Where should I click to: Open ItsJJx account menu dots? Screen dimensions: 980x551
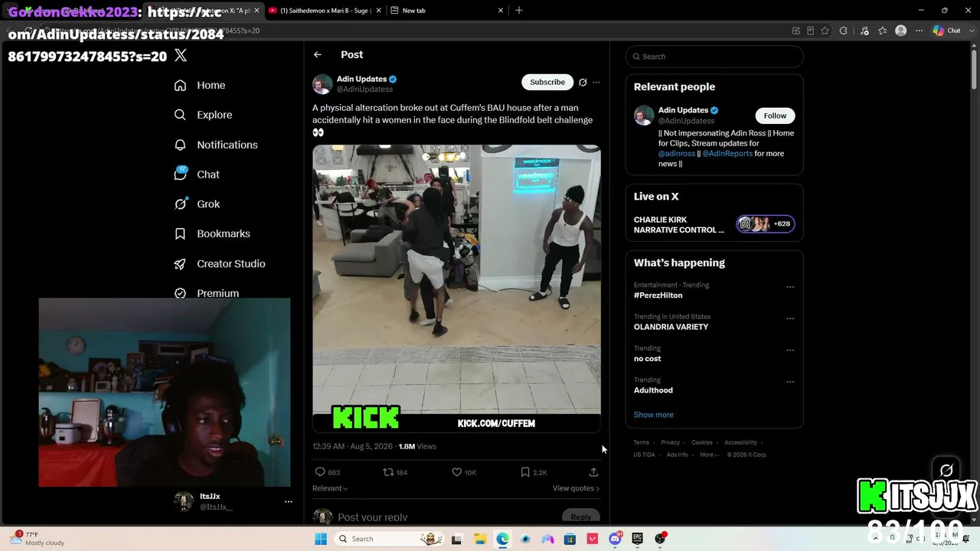coord(289,502)
